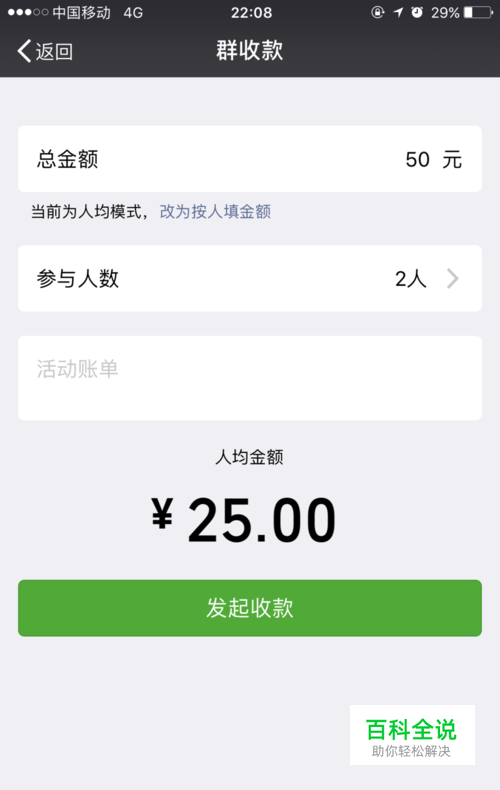Tap the 29% battery percentage
Screen dimensions: 500x790
445,13
